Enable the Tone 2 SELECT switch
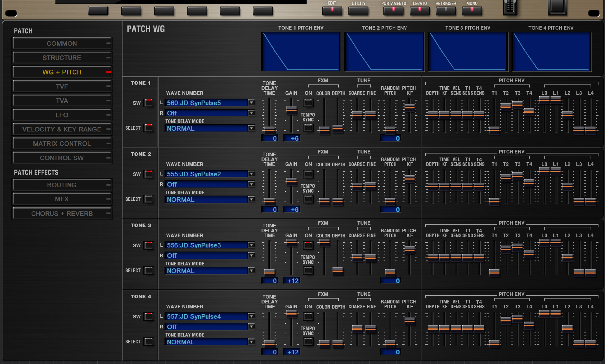 click(x=149, y=199)
